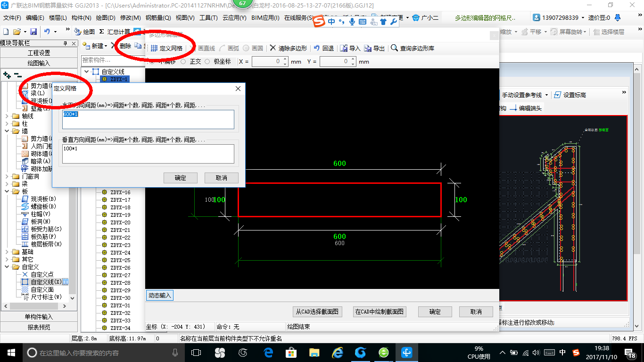Open the 构件(N) menu
This screenshot has height=362, width=644.
pyautogui.click(x=82, y=18)
